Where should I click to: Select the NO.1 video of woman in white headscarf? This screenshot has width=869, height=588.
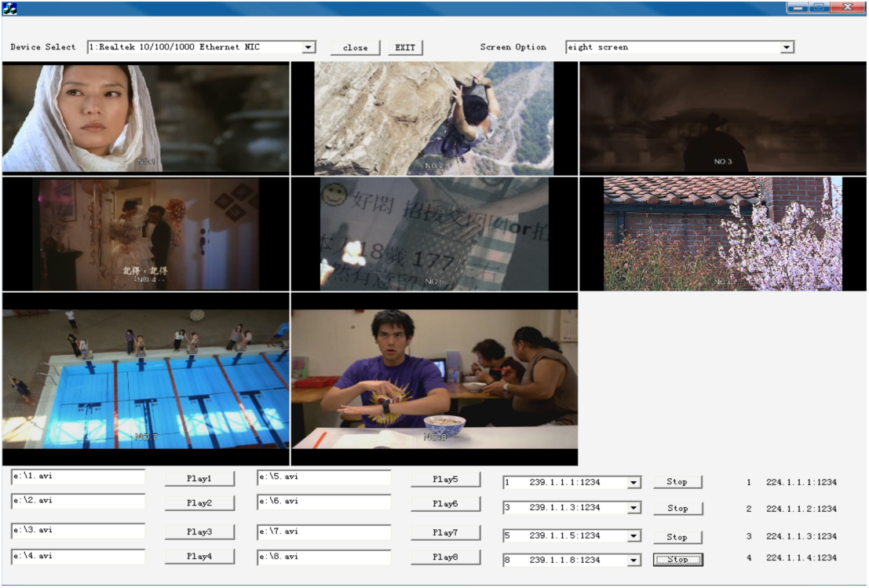tap(146, 118)
